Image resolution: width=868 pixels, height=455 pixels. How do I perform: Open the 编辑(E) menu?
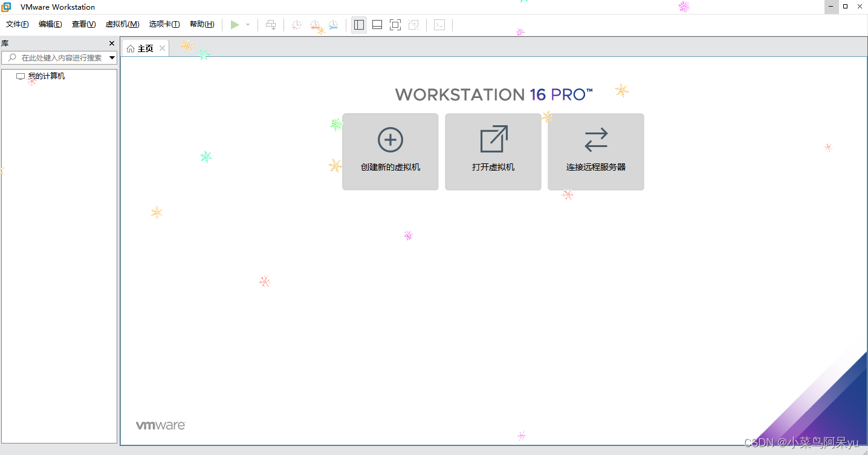click(x=50, y=24)
